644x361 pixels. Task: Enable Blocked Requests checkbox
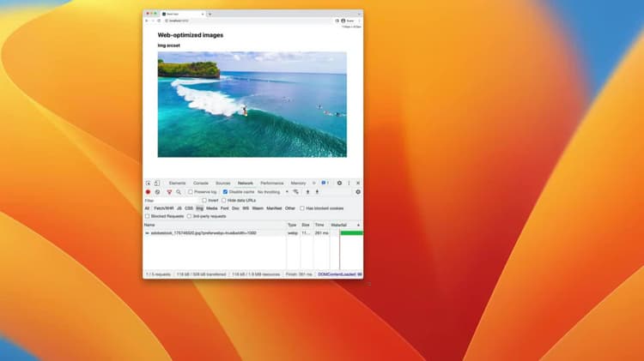pos(147,216)
